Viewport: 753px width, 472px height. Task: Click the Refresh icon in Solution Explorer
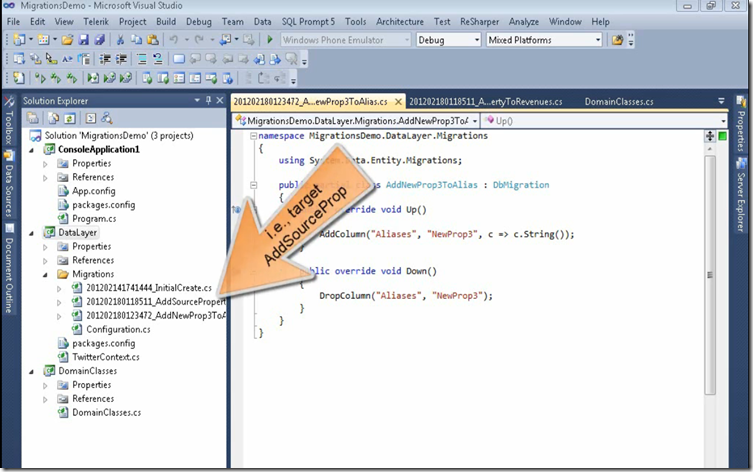(x=70, y=118)
